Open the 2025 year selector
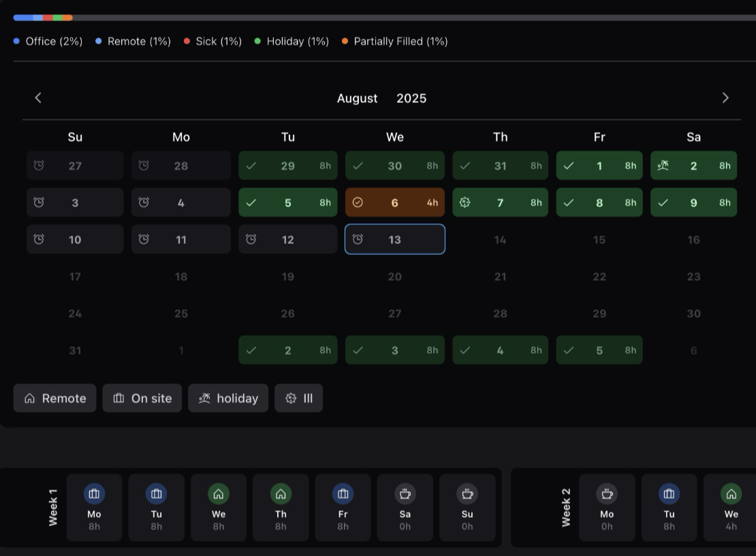This screenshot has width=756, height=556. (x=411, y=98)
